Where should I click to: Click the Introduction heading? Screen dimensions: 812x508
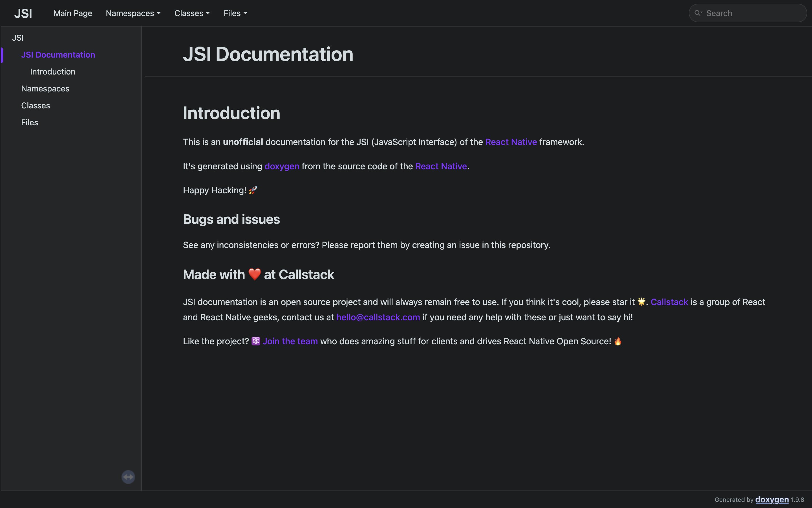point(231,113)
